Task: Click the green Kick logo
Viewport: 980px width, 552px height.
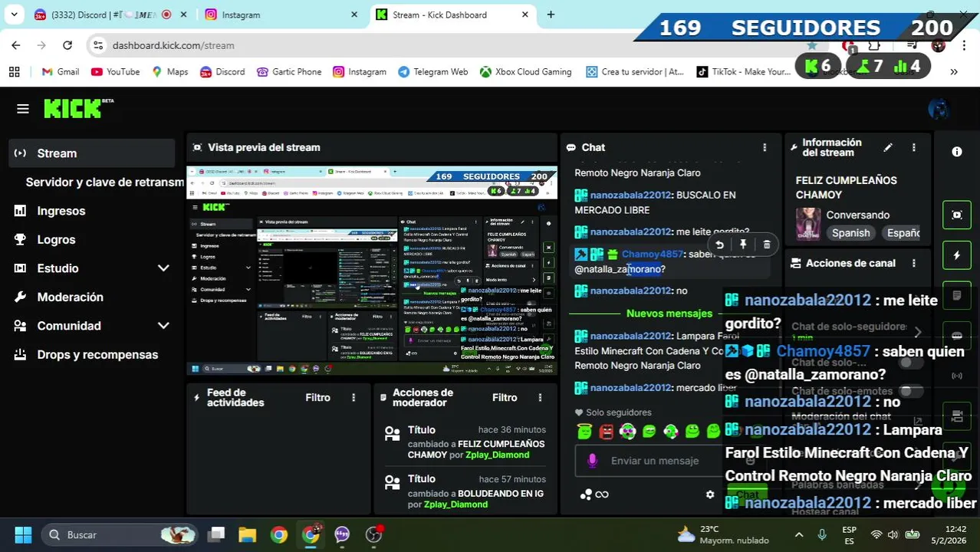Action: [x=74, y=109]
